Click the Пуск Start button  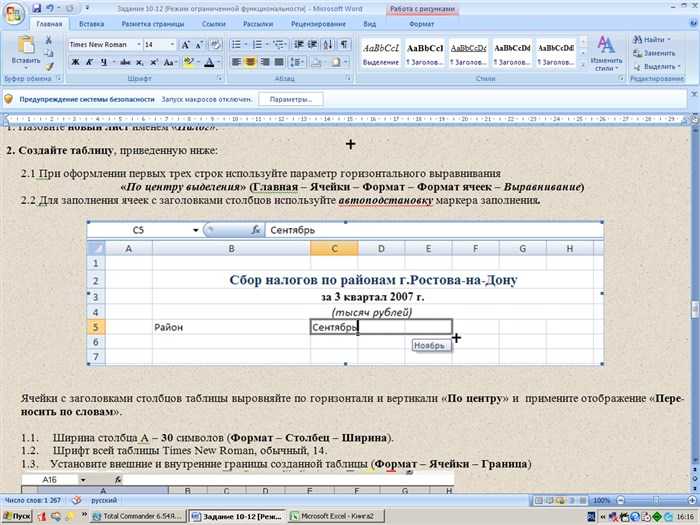tap(17, 517)
